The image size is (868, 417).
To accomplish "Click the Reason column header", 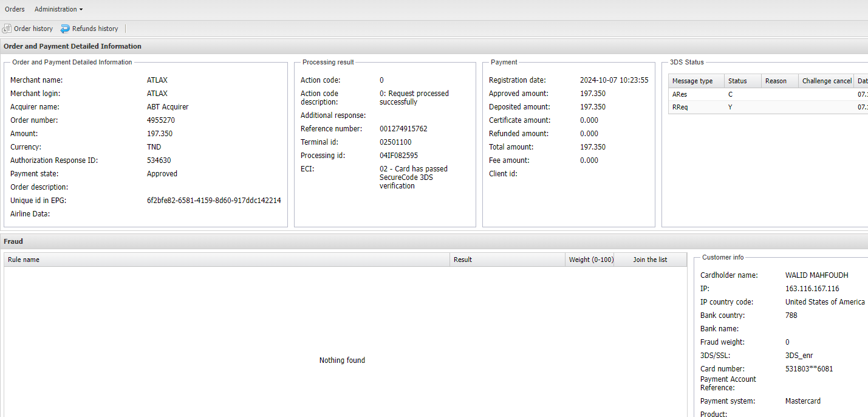I will (776, 81).
